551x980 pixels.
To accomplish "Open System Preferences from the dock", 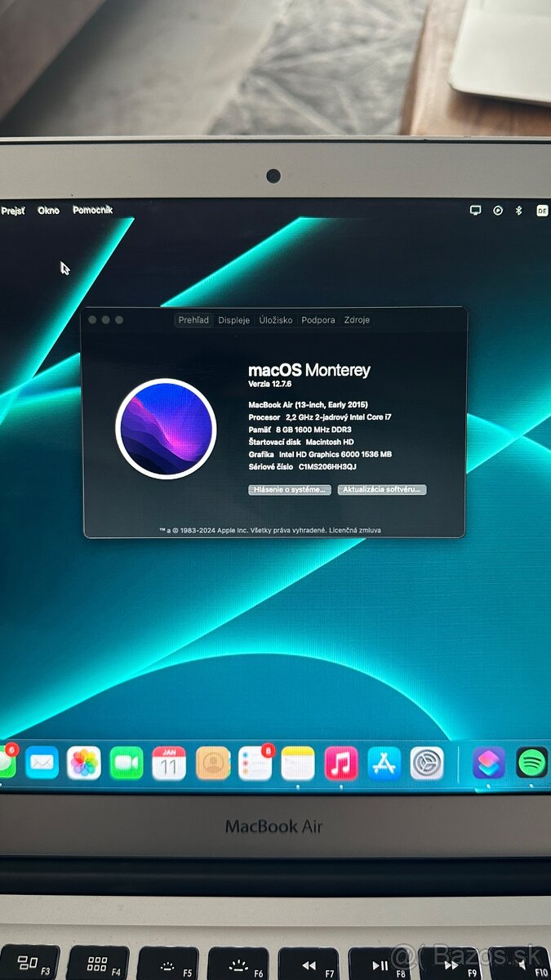I will pyautogui.click(x=427, y=763).
